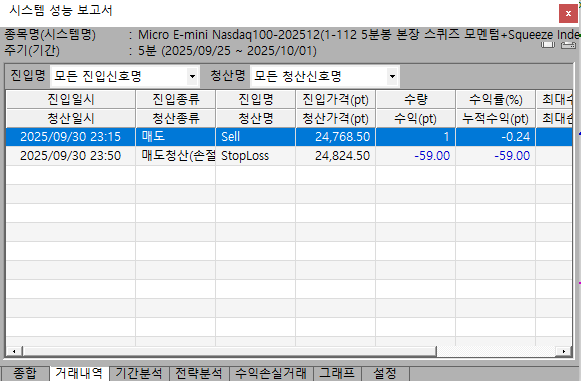Open the 수익손실거래 tab

271,373
